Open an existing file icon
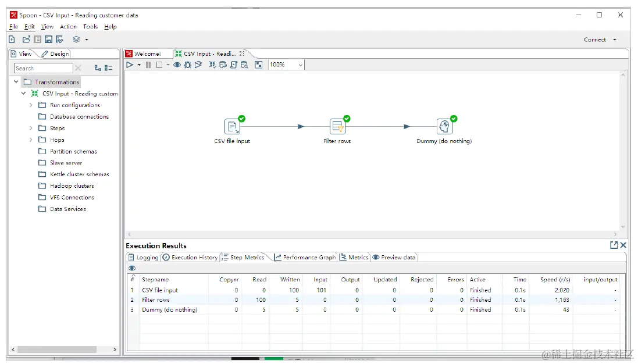 point(26,40)
